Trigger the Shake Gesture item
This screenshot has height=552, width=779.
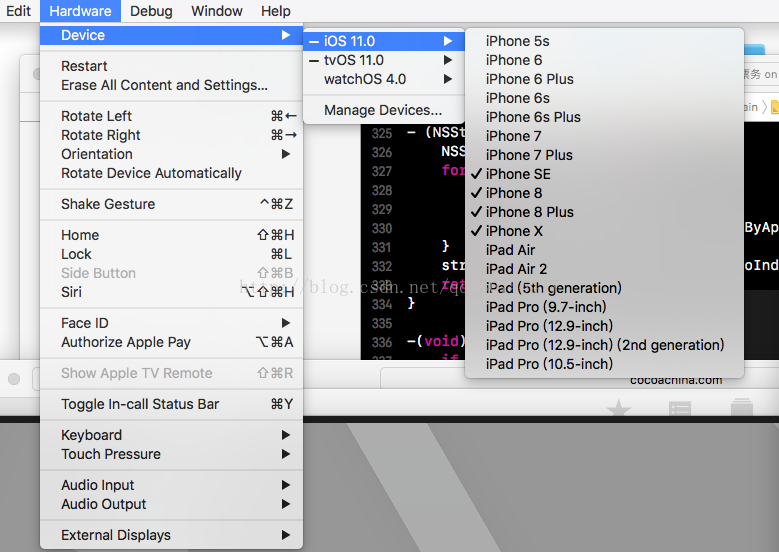171,204
